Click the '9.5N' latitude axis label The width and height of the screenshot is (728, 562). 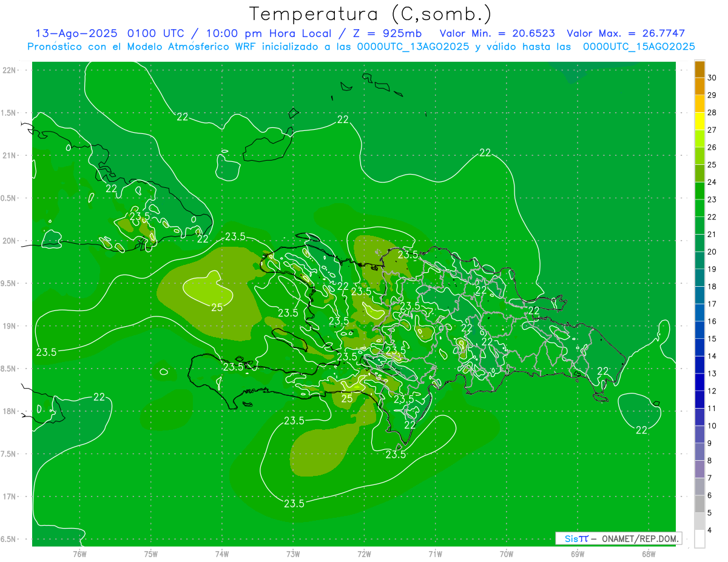point(9,284)
